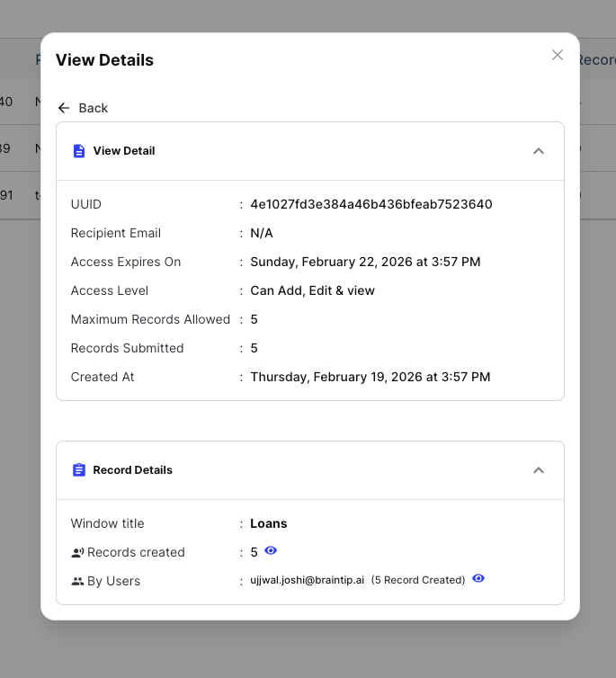Click the Records created person icon
Viewport: 616px width, 678px height.
click(77, 552)
